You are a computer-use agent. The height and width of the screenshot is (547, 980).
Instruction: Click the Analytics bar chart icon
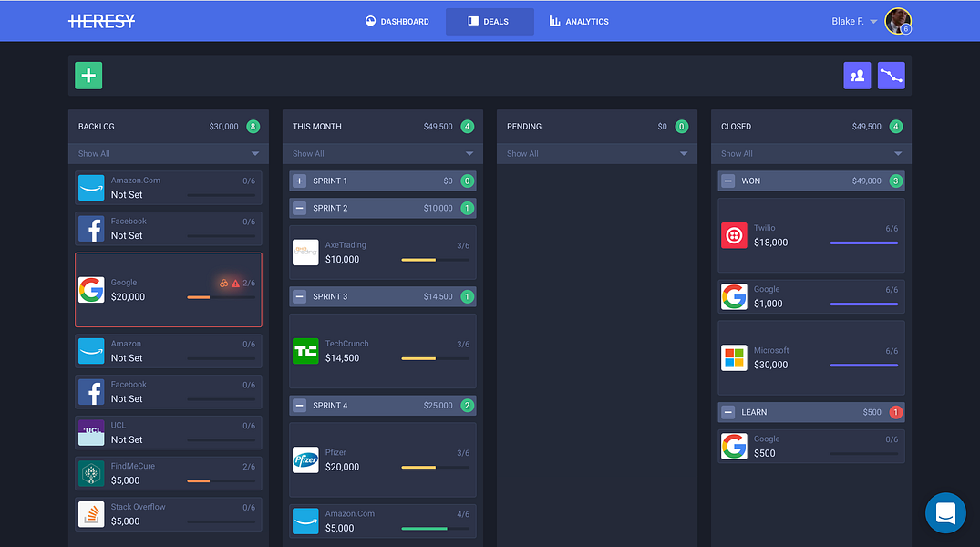click(555, 21)
